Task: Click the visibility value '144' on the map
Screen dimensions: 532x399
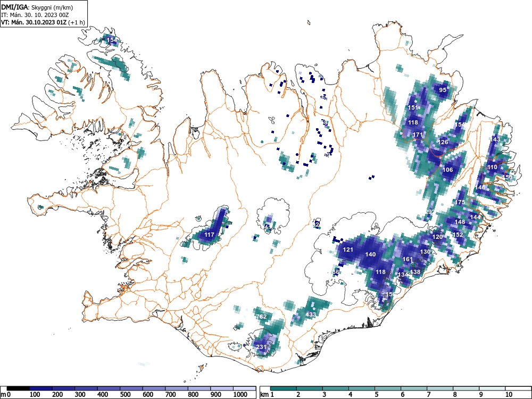Action: 475,217
